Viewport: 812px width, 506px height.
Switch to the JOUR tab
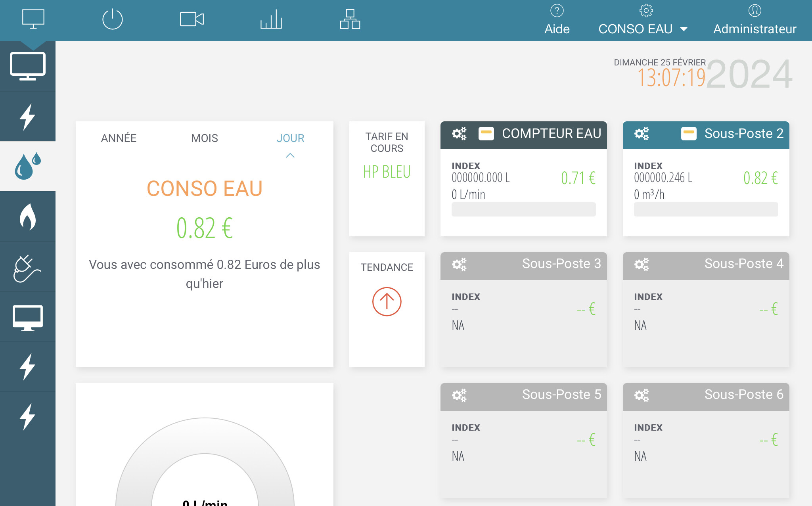(290, 138)
